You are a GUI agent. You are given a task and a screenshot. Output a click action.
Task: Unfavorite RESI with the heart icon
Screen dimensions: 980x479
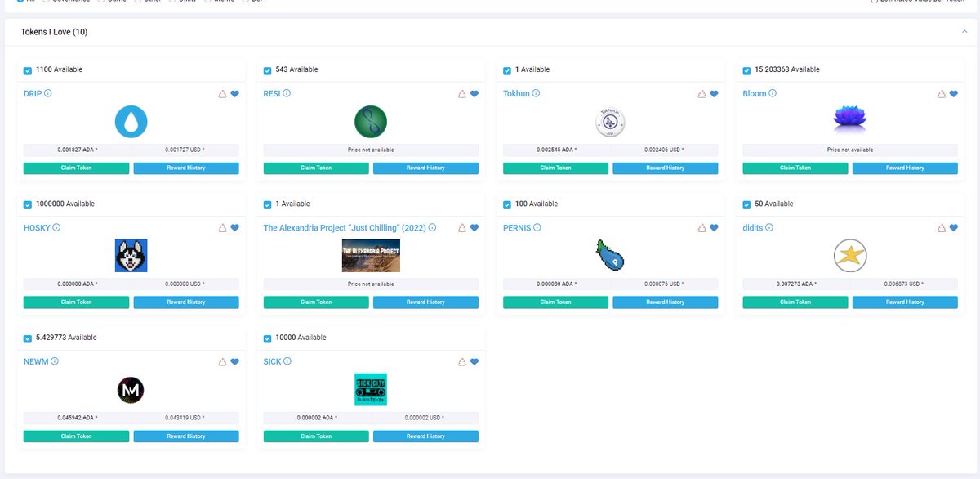[474, 94]
